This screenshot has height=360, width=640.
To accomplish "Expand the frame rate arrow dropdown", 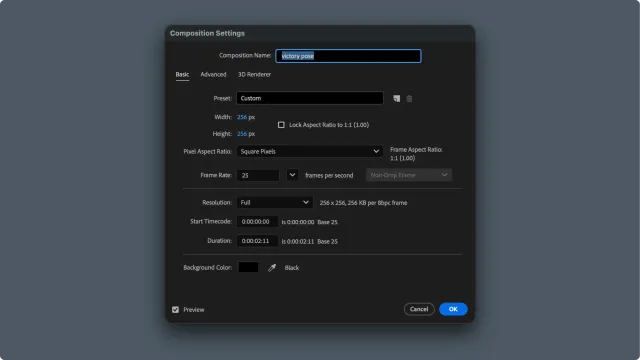I will click(292, 175).
